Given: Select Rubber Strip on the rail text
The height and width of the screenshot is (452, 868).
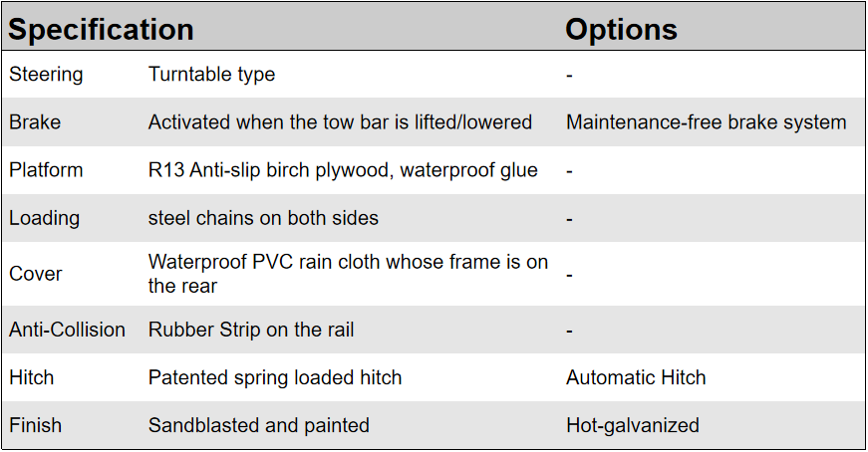Looking at the screenshot, I should [251, 330].
